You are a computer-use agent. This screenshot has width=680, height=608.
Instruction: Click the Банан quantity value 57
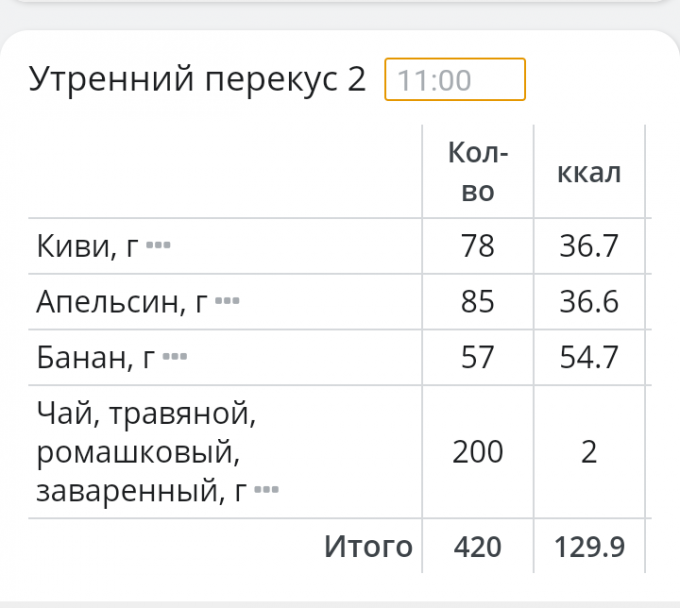tap(478, 358)
